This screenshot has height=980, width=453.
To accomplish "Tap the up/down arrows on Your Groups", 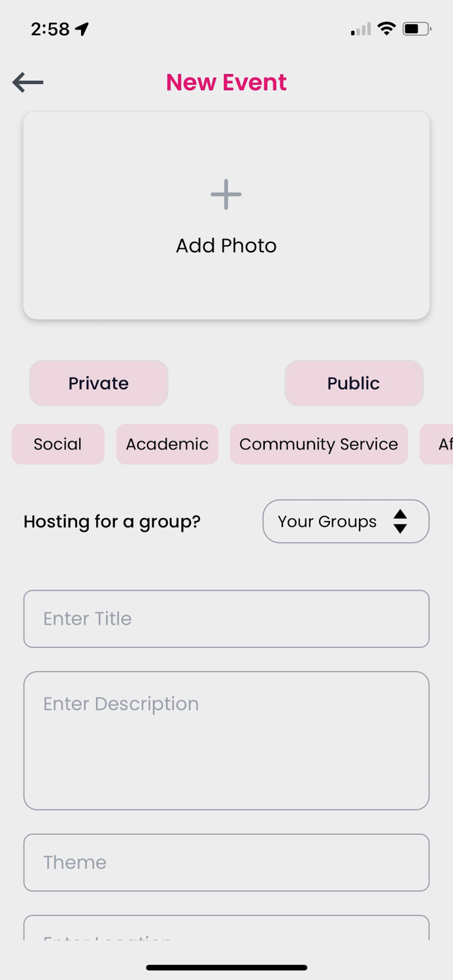I will pos(402,521).
